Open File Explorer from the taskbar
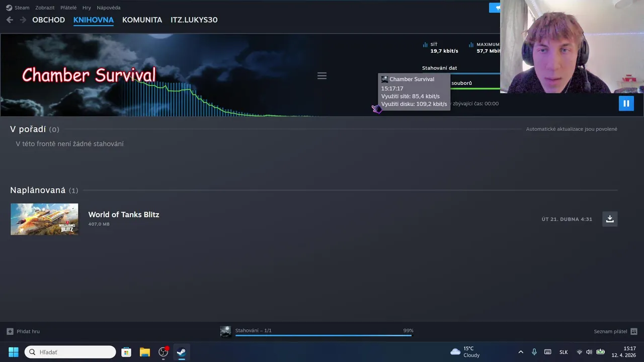Screen dimensions: 644x362 click(145, 352)
